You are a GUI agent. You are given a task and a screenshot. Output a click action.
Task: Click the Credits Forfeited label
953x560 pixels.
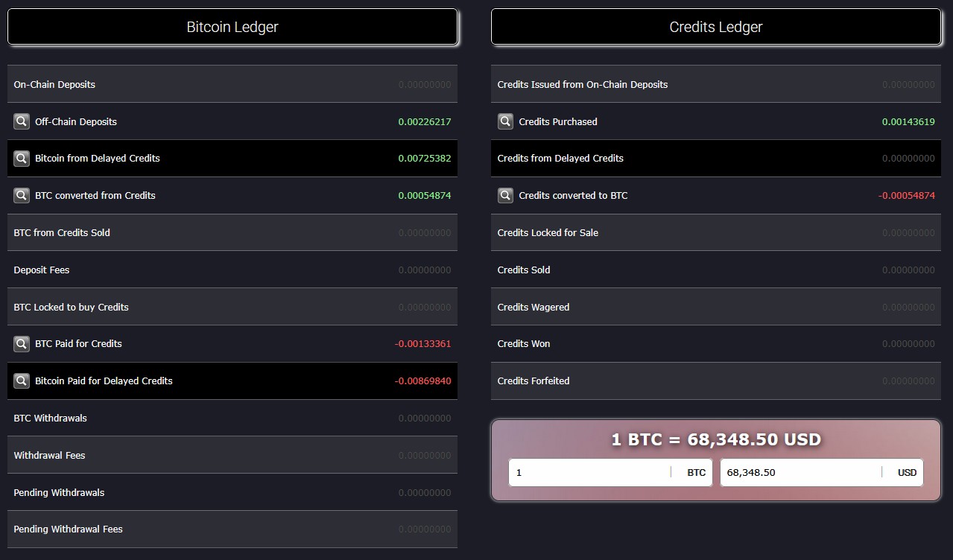click(x=534, y=381)
